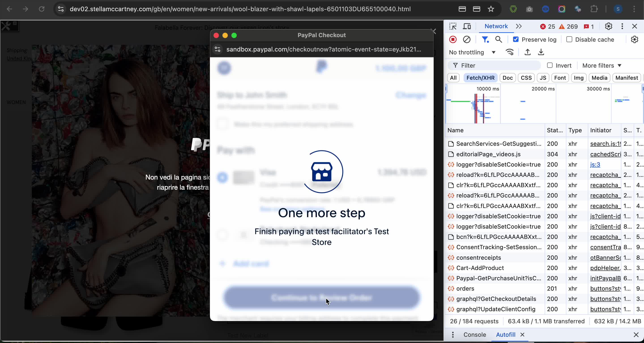The width and height of the screenshot is (644, 343).
Task: Stop recording network log
Action: 453,40
